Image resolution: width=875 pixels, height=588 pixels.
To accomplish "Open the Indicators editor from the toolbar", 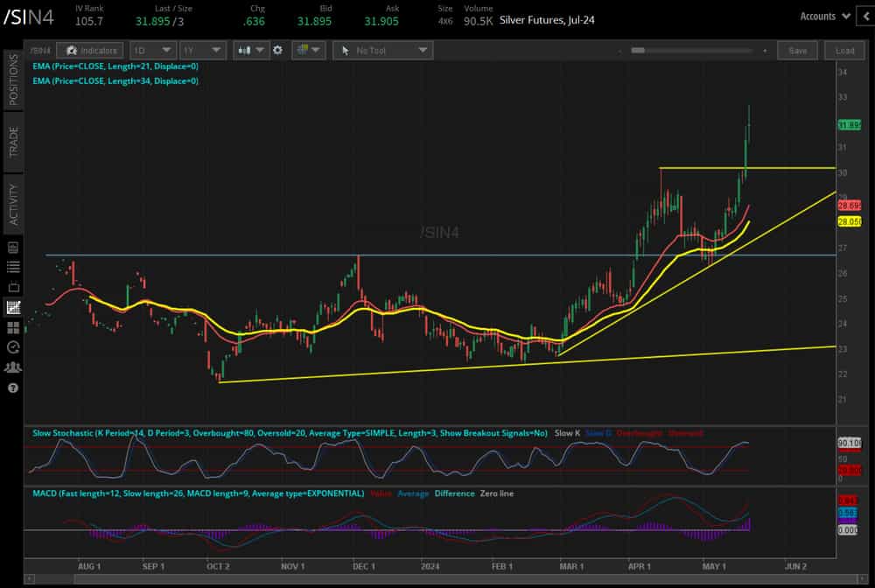I will 88,50.
